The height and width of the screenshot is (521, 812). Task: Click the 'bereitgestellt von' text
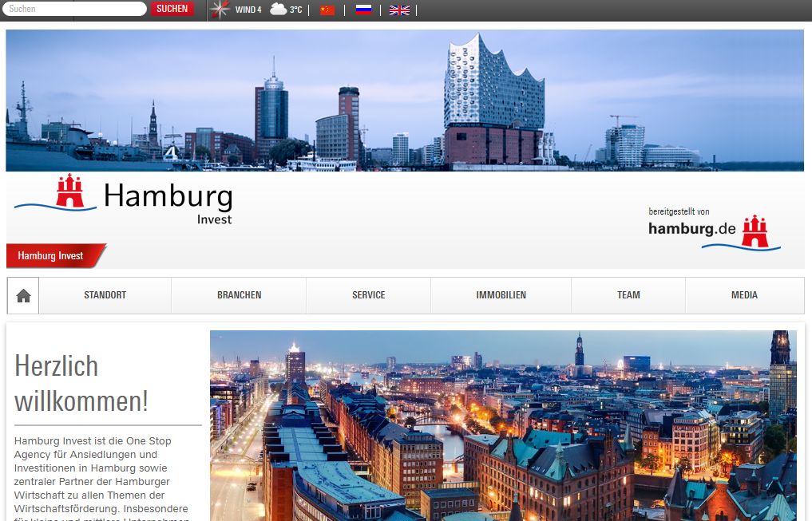tap(679, 211)
